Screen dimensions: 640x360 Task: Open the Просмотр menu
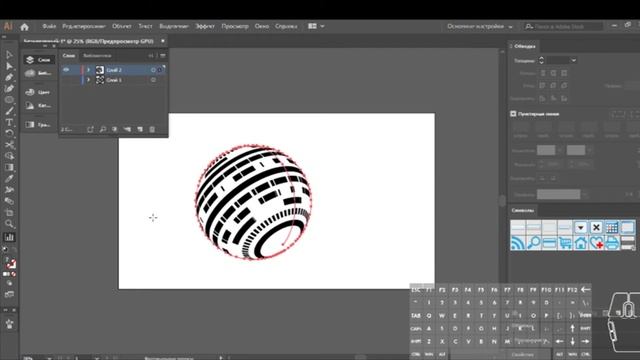tap(235, 26)
